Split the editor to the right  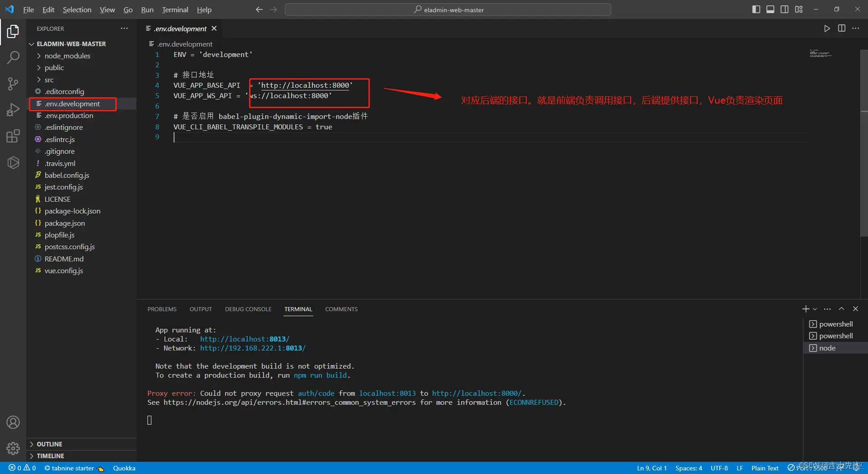(841, 28)
